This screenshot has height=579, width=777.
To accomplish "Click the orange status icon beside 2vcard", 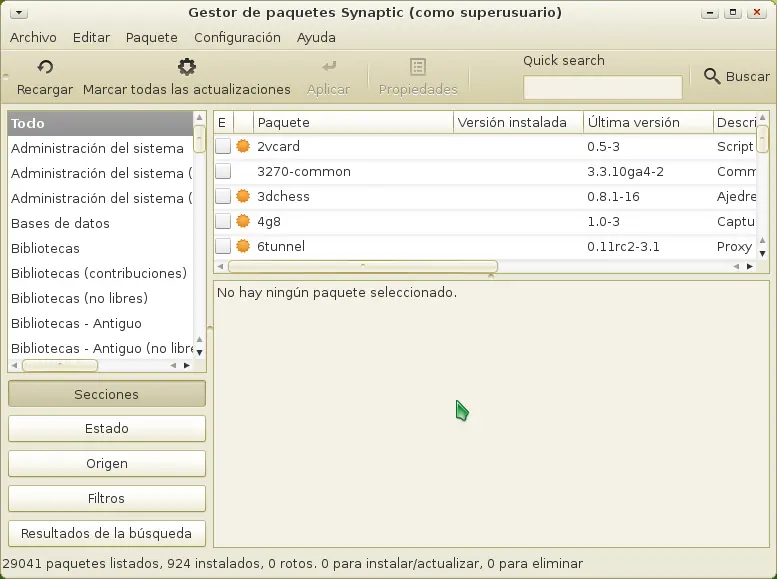I will [243, 146].
